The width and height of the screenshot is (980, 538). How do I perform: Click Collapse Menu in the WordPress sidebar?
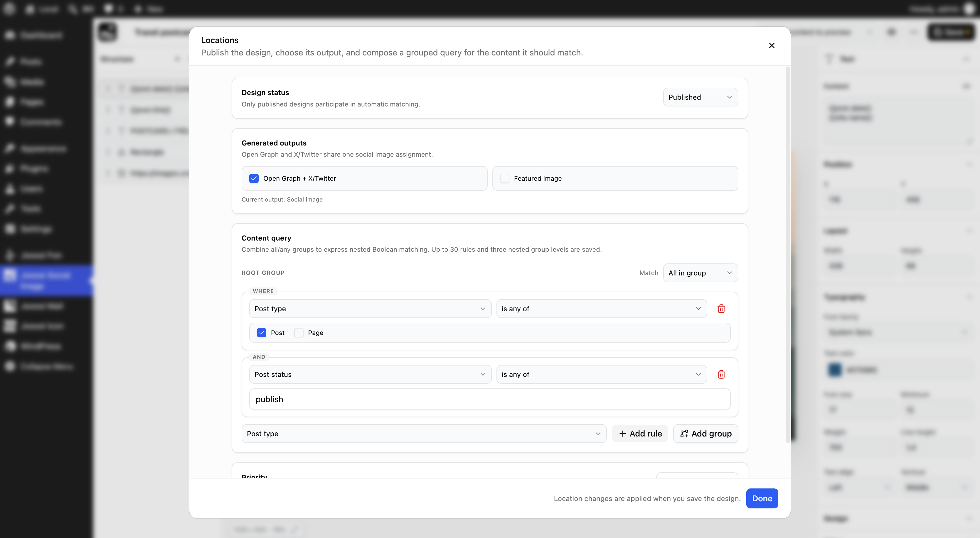(46, 366)
